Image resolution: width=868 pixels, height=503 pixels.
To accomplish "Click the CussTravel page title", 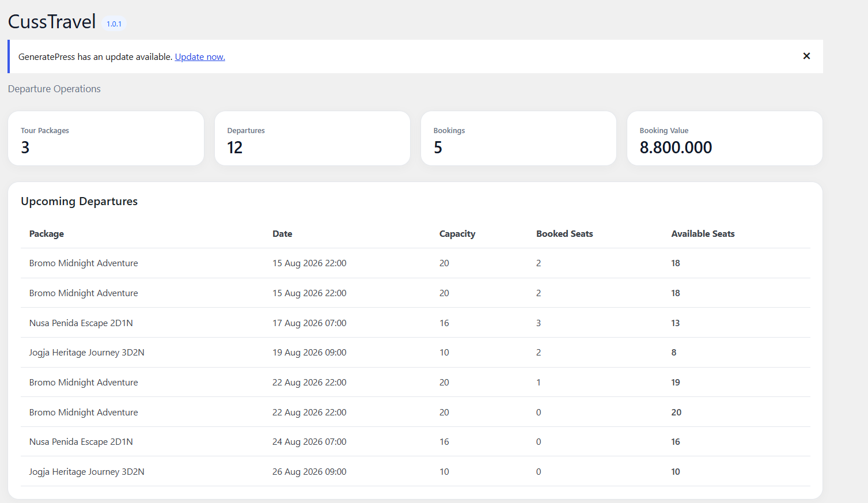I will point(52,21).
